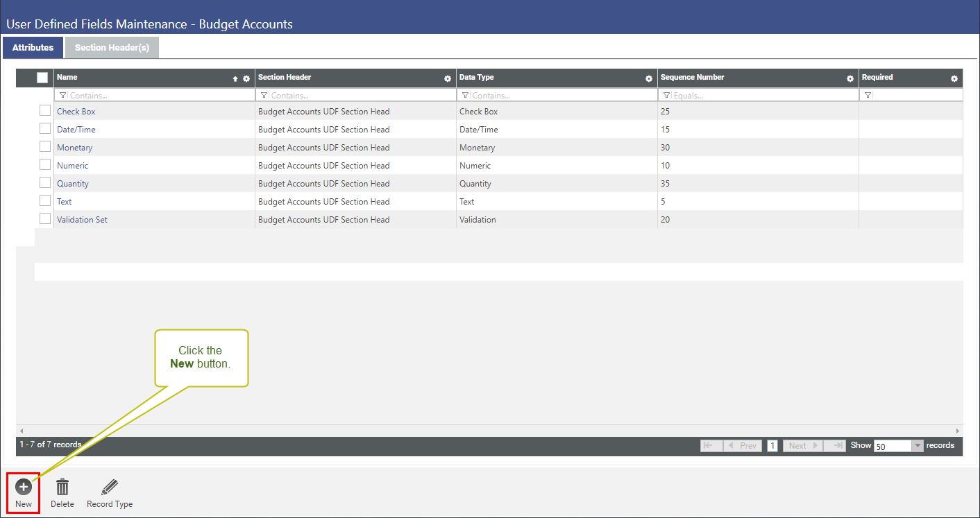Select the Validation Set row checkbox

(x=45, y=218)
